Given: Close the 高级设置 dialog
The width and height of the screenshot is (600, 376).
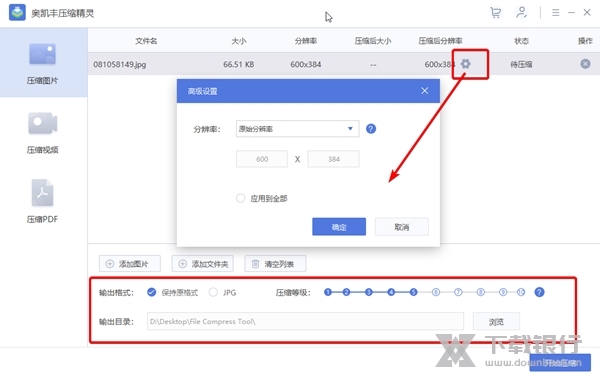Looking at the screenshot, I should (x=424, y=91).
